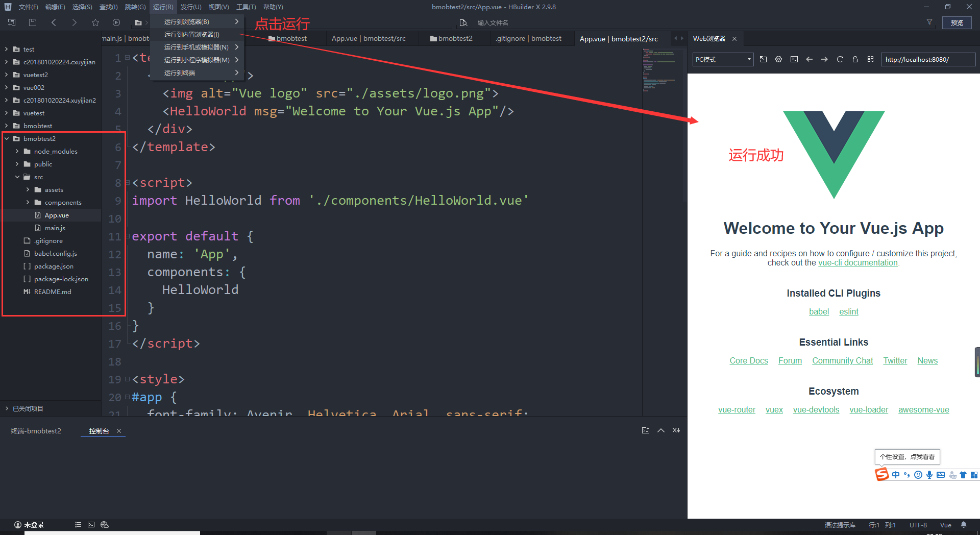Open main.js in the file tree
980x535 pixels.
point(55,228)
